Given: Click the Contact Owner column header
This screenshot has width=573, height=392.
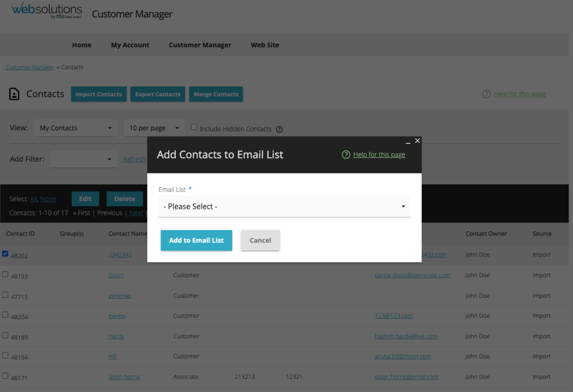Looking at the screenshot, I should point(486,234).
